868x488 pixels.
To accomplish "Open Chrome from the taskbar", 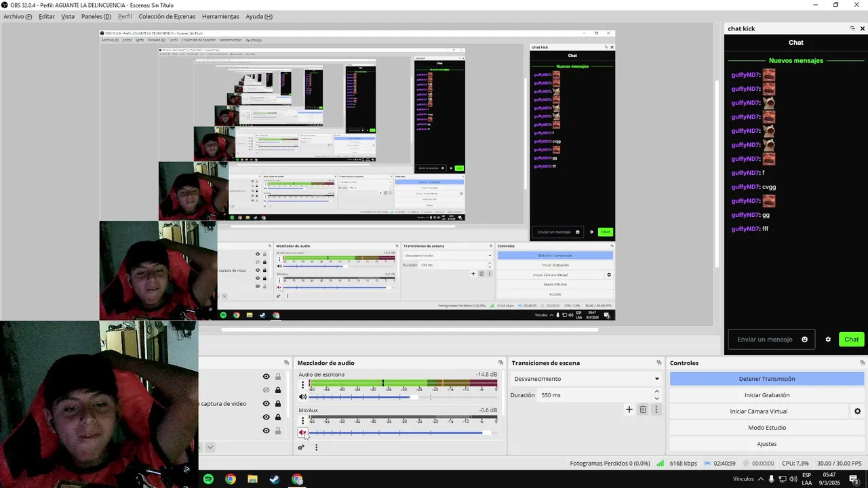I will coord(231,479).
